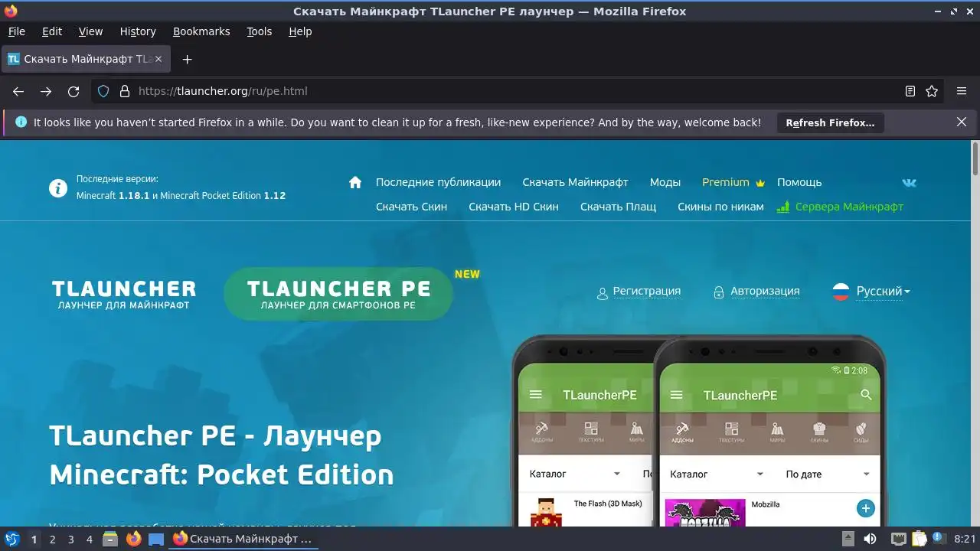Image resolution: width=980 pixels, height=551 pixels.
Task: Open the History menu
Action: pyautogui.click(x=138, y=31)
